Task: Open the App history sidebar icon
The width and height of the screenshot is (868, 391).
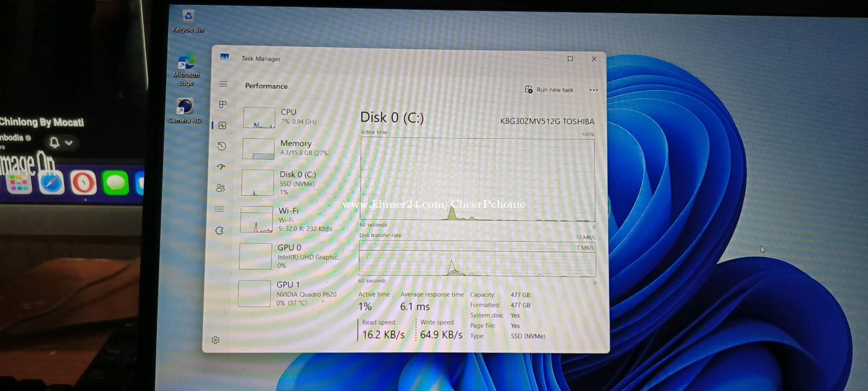Action: coord(222,146)
